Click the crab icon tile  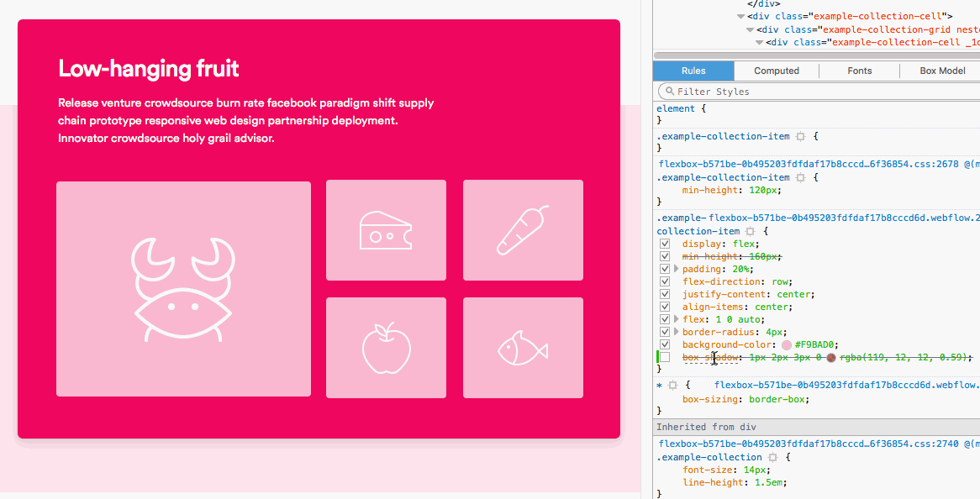pos(183,288)
